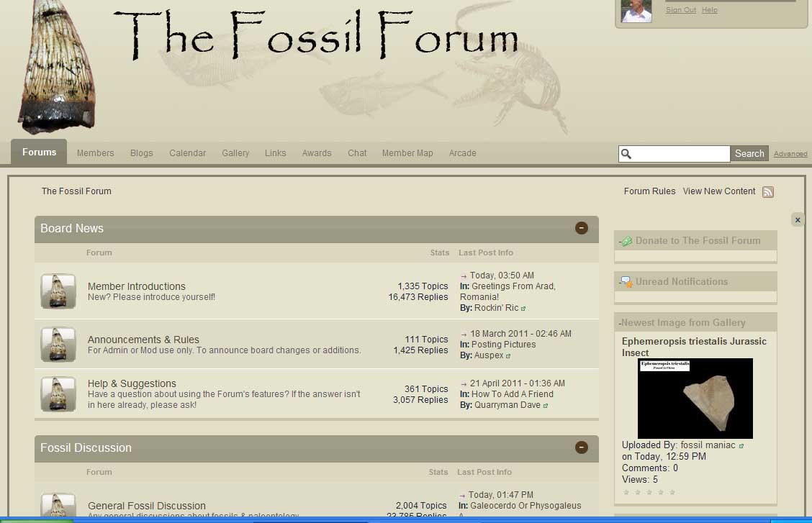Click the Donate to The Fossil Forum icon
The image size is (812, 523).
(626, 241)
